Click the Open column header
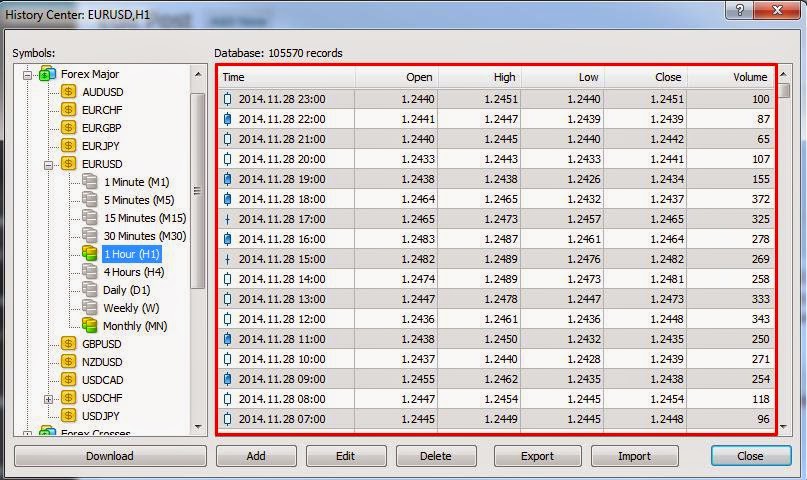This screenshot has width=807, height=480. (x=397, y=77)
